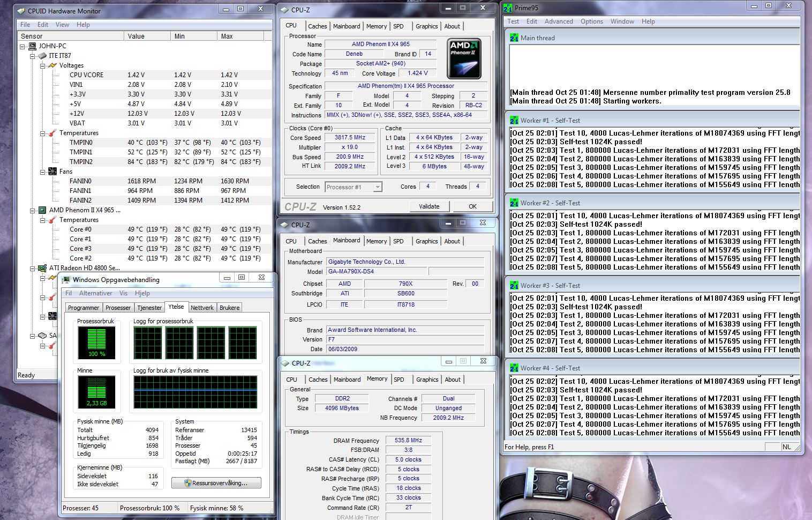812x520 pixels.
Task: Click the AMD Phenom II CPU icon in the sensor tree
Action: [42, 210]
